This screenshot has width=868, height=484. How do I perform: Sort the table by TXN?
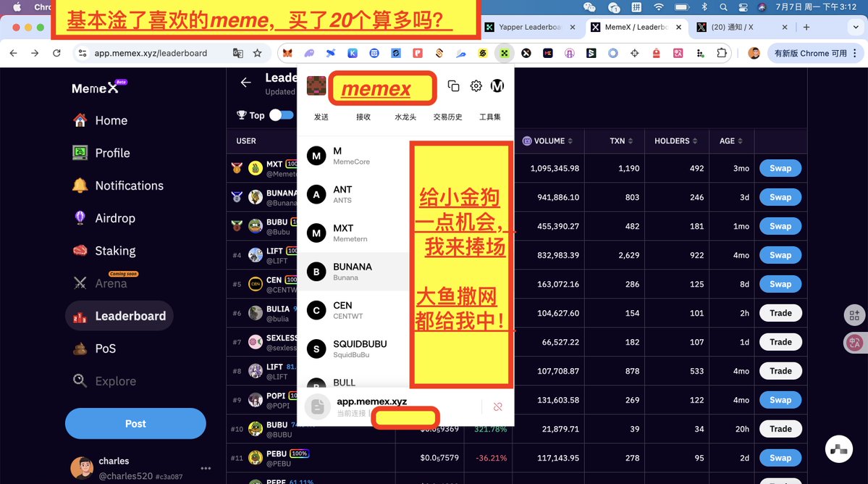click(x=621, y=141)
